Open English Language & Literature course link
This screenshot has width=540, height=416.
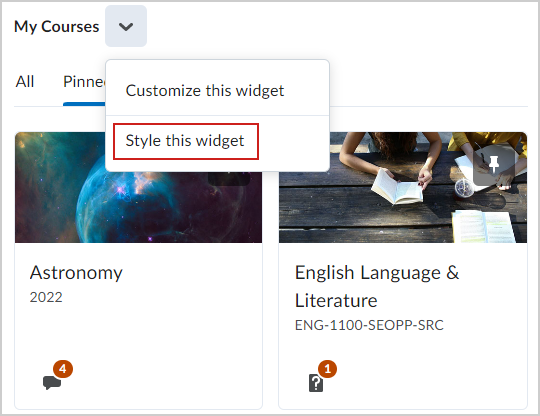point(377,287)
